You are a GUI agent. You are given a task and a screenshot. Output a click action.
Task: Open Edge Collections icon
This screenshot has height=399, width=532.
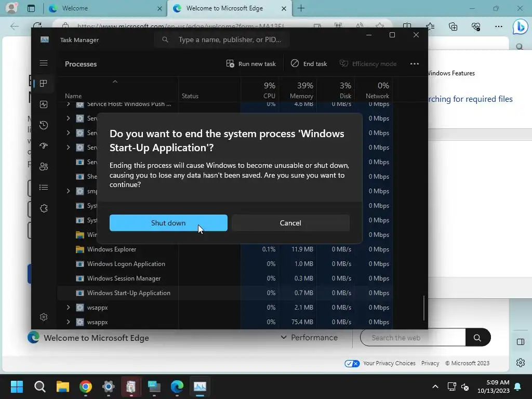click(453, 26)
